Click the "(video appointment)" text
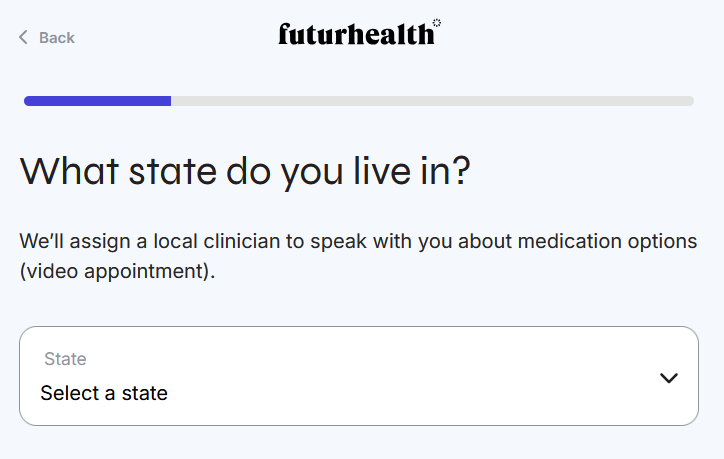The image size is (724, 459). click(x=117, y=271)
